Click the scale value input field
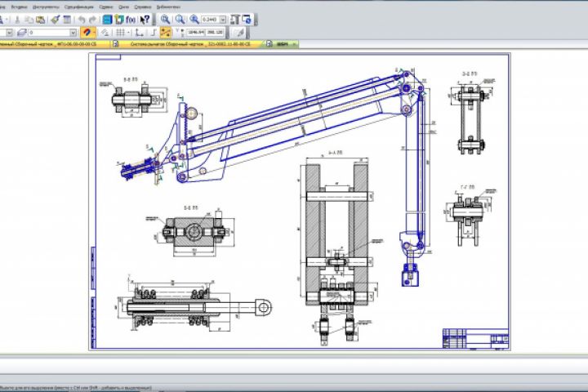The height and width of the screenshot is (392, 588). 210,20
